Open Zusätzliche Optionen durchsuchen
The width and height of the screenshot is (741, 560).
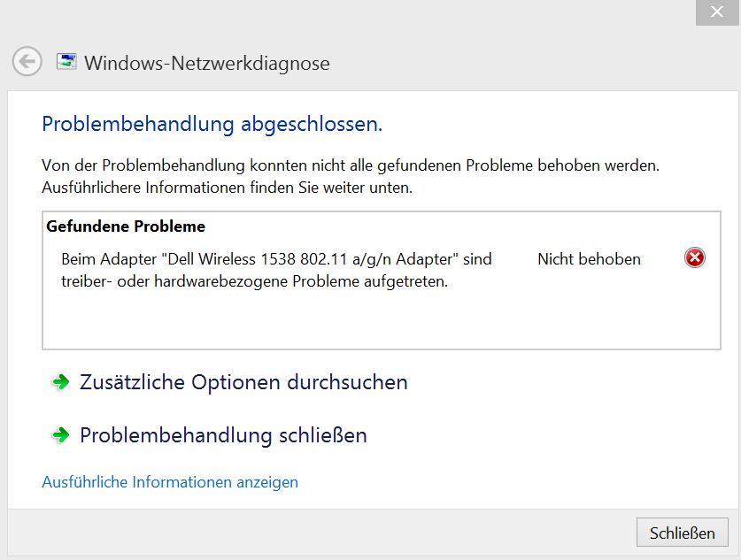[243, 382]
